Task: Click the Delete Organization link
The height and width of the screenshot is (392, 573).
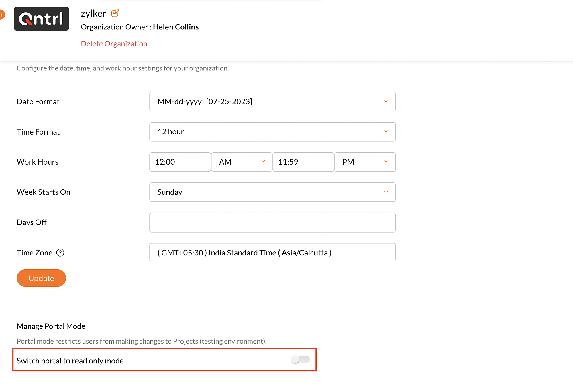Action: coord(114,44)
